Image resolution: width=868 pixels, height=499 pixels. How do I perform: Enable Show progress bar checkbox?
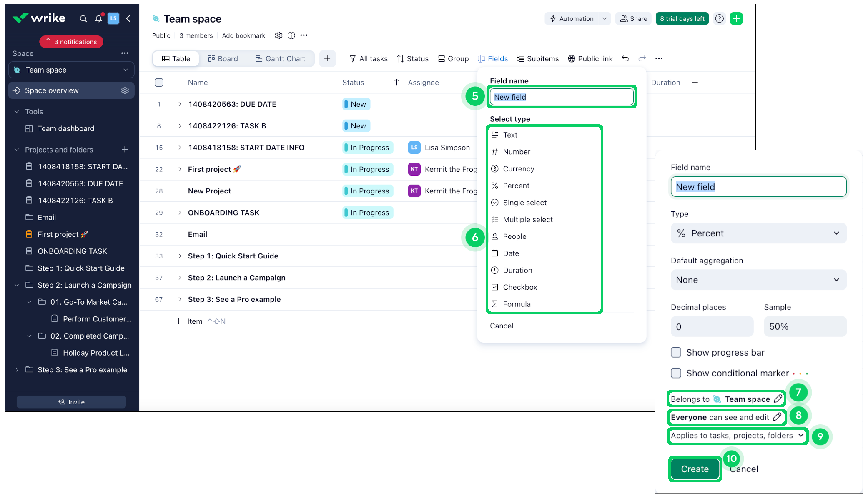[x=676, y=352]
